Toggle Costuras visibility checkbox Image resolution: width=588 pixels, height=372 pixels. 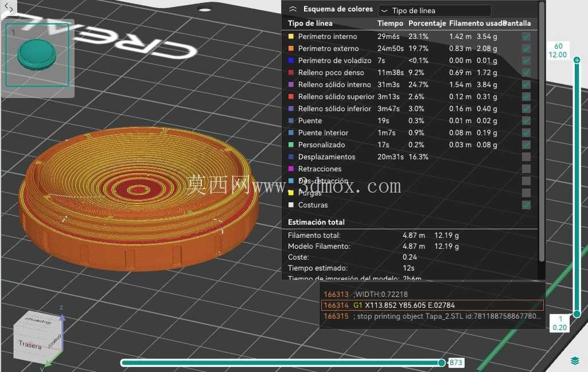coord(526,205)
